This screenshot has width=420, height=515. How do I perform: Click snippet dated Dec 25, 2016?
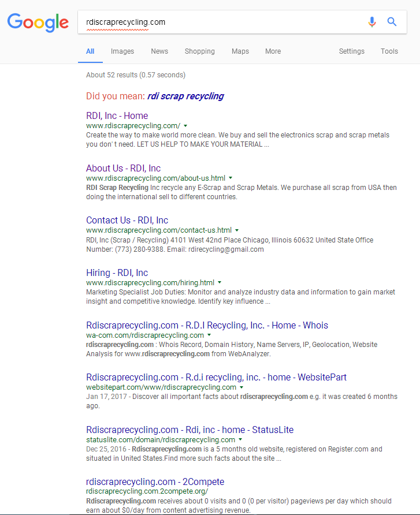coord(234,454)
